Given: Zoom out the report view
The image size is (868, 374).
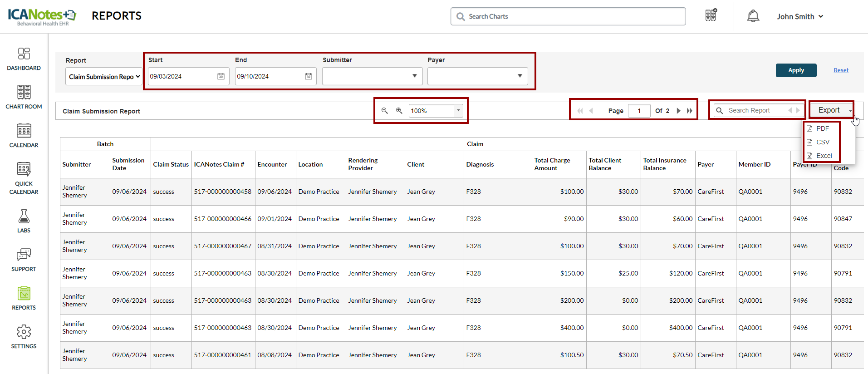Looking at the screenshot, I should click(x=384, y=111).
